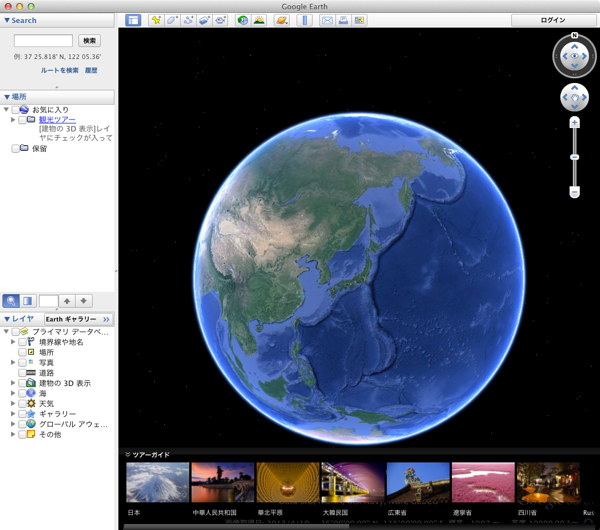The width and height of the screenshot is (600, 530).
Task: Add an image overlay from toolbar
Action: coord(204,20)
